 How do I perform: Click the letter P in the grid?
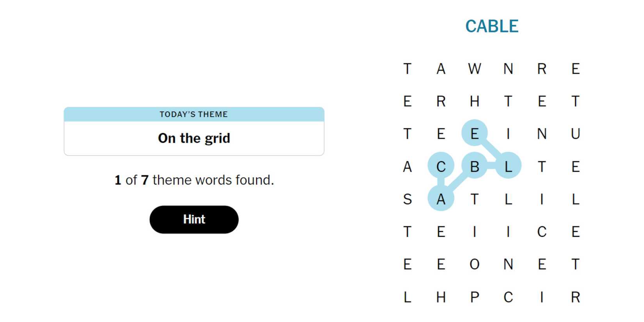[x=475, y=297]
